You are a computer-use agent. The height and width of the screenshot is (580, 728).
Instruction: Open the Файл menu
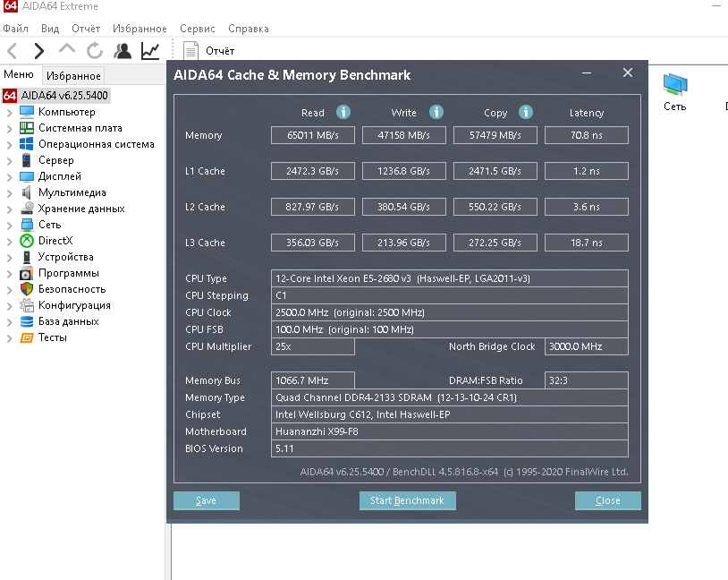pos(16,29)
